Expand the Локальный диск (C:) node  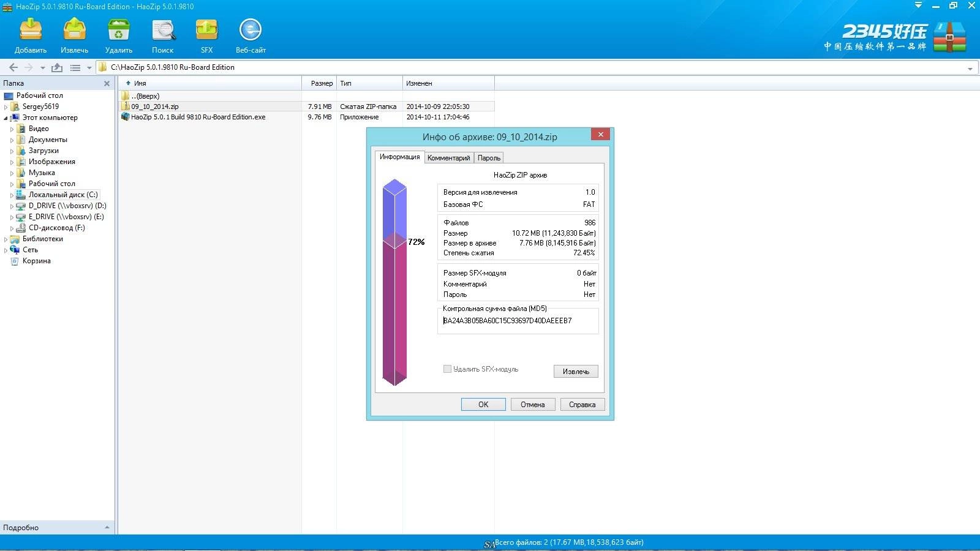click(x=12, y=195)
